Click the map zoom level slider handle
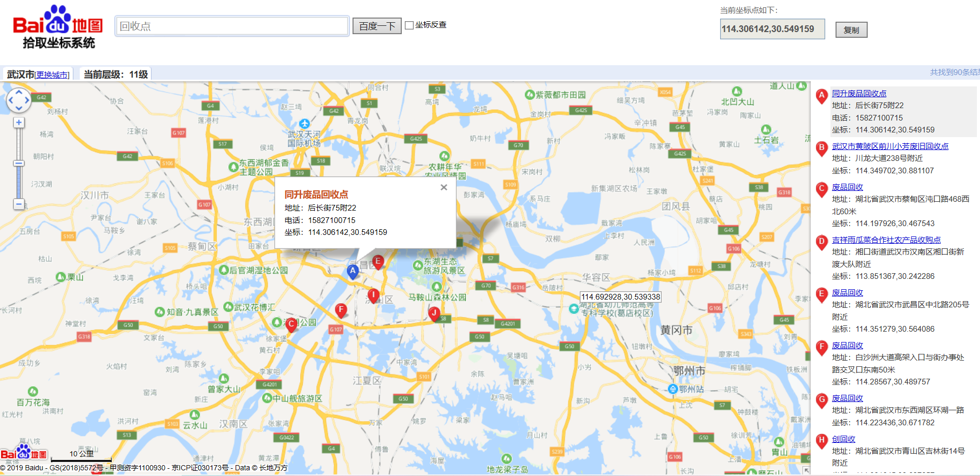 tap(19, 163)
